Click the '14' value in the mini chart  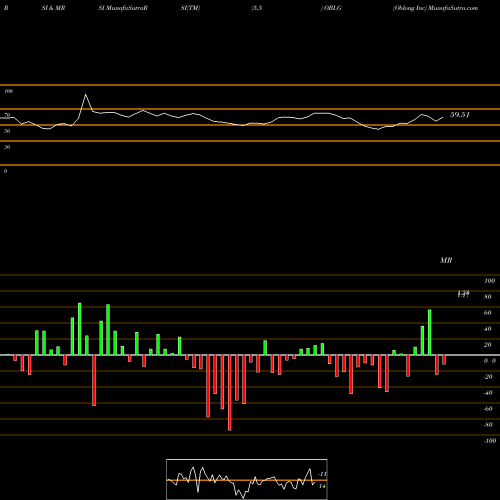pyautogui.click(x=322, y=486)
